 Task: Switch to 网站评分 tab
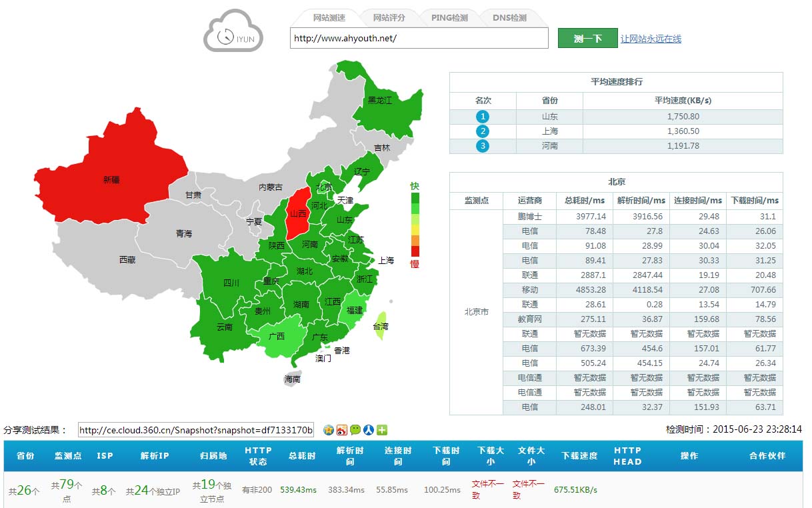[x=389, y=18]
